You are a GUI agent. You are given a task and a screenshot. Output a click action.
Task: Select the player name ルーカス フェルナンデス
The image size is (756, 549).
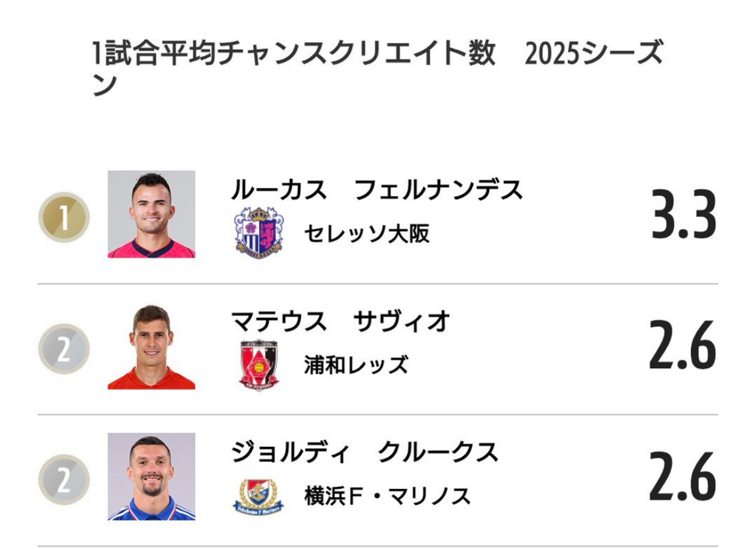377,190
